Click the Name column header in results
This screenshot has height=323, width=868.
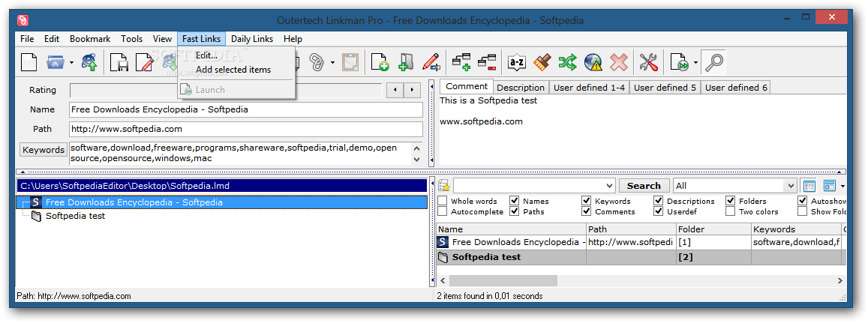tap(512, 229)
